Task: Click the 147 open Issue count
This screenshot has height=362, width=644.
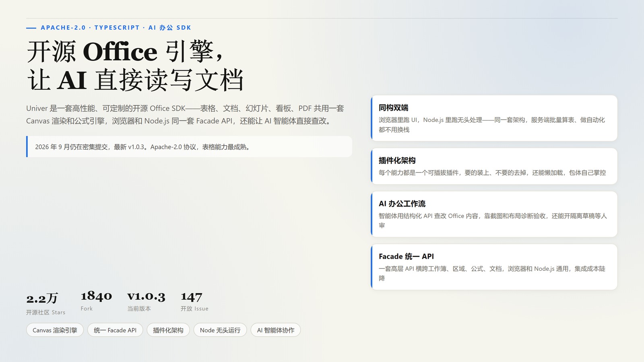Action: pyautogui.click(x=191, y=297)
